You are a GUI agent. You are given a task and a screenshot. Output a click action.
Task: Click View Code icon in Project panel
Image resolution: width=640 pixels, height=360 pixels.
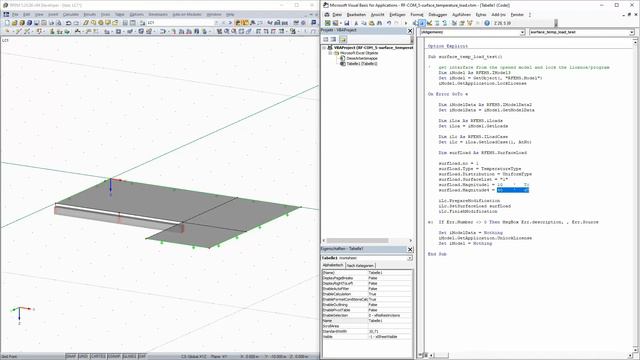tap(326, 39)
